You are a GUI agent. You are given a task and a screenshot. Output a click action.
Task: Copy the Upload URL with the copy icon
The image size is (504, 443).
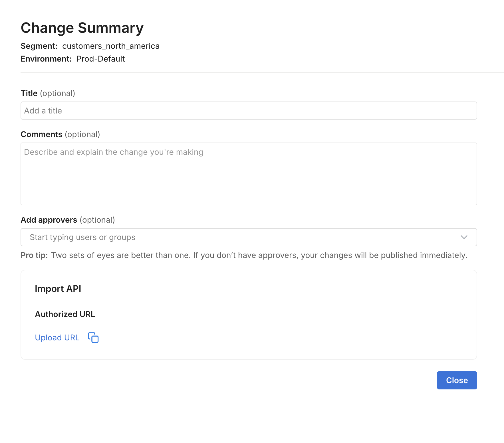point(93,338)
